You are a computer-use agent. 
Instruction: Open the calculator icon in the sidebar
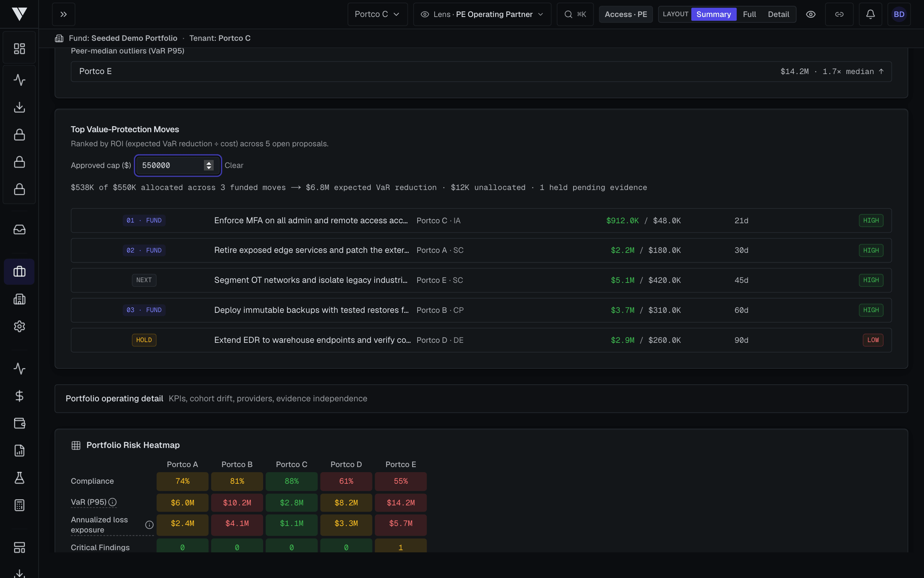19,505
